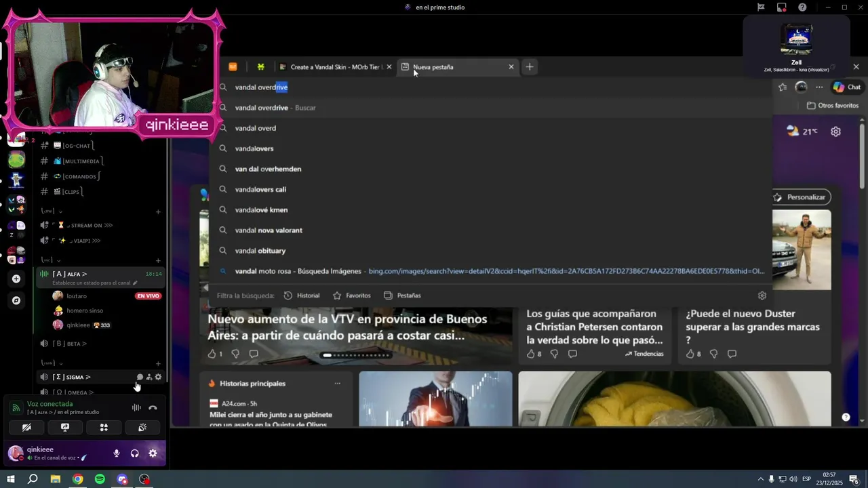Open browser favorites star list icon
Viewport: 868px width, 488px height.
783,87
